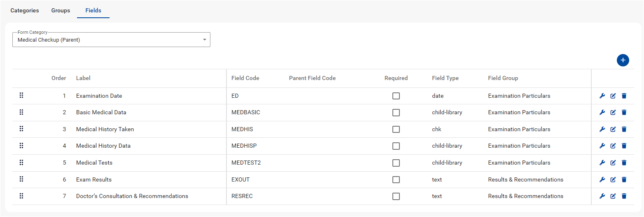Switch to the Categories tab
The width and height of the screenshot is (644, 217).
25,10
